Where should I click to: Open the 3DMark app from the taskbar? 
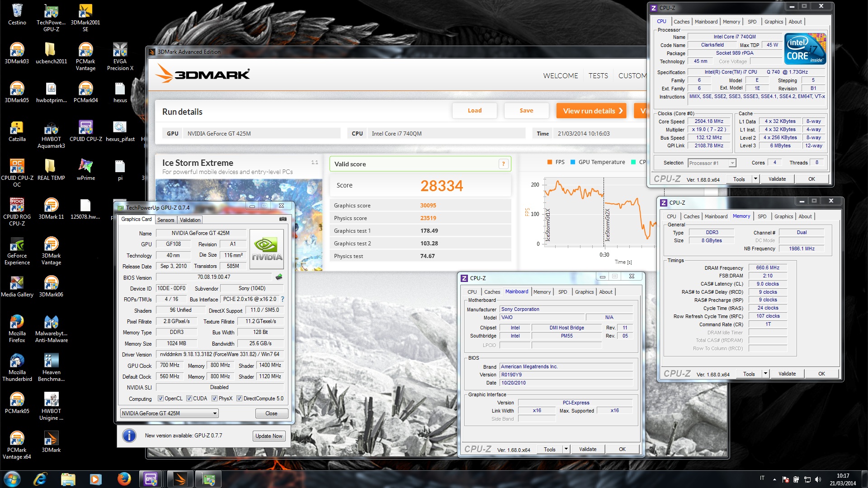pos(180,479)
